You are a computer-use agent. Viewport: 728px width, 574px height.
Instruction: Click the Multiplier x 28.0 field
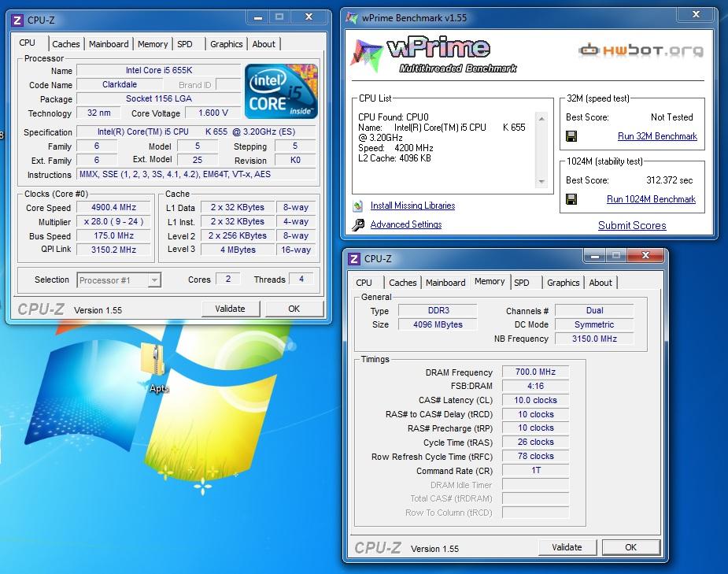click(x=114, y=221)
